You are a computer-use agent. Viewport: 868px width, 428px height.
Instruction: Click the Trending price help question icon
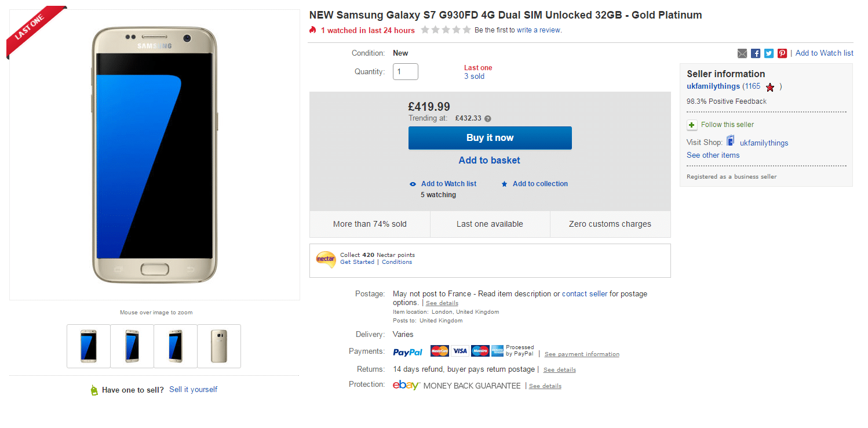click(x=488, y=118)
